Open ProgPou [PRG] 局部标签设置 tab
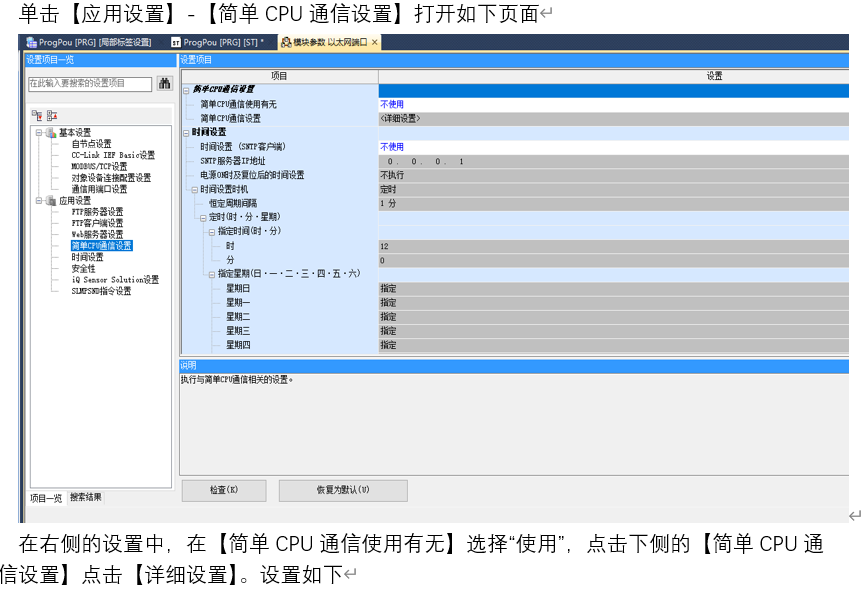Viewport: 868px width, 605px height. pyautogui.click(x=90, y=42)
